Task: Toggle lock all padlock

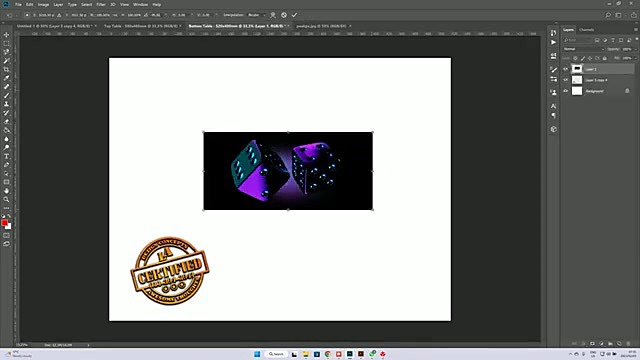Action: [604, 58]
